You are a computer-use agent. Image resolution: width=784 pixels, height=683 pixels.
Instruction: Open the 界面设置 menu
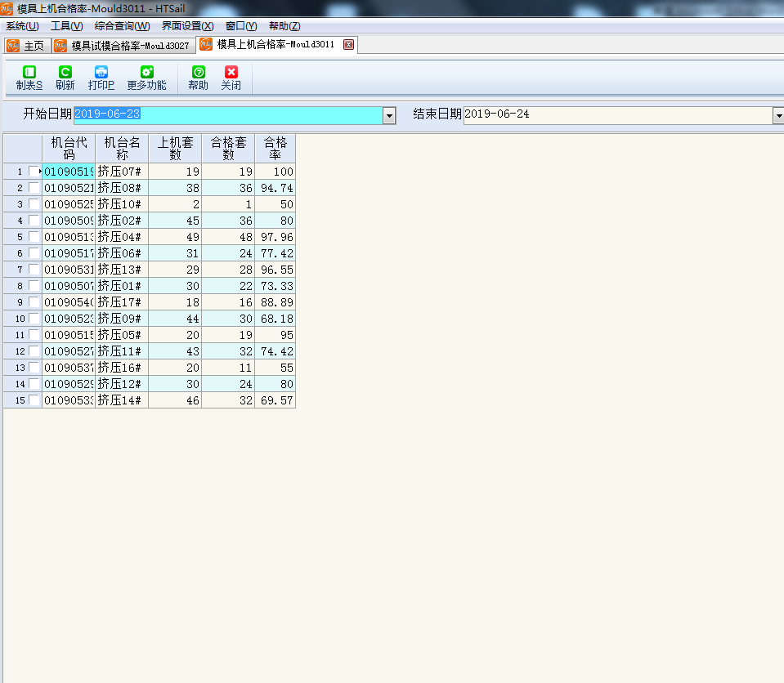[187, 26]
